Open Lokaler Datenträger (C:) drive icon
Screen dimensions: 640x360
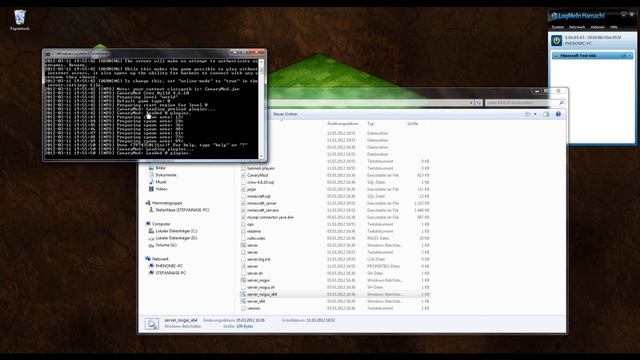(151, 231)
